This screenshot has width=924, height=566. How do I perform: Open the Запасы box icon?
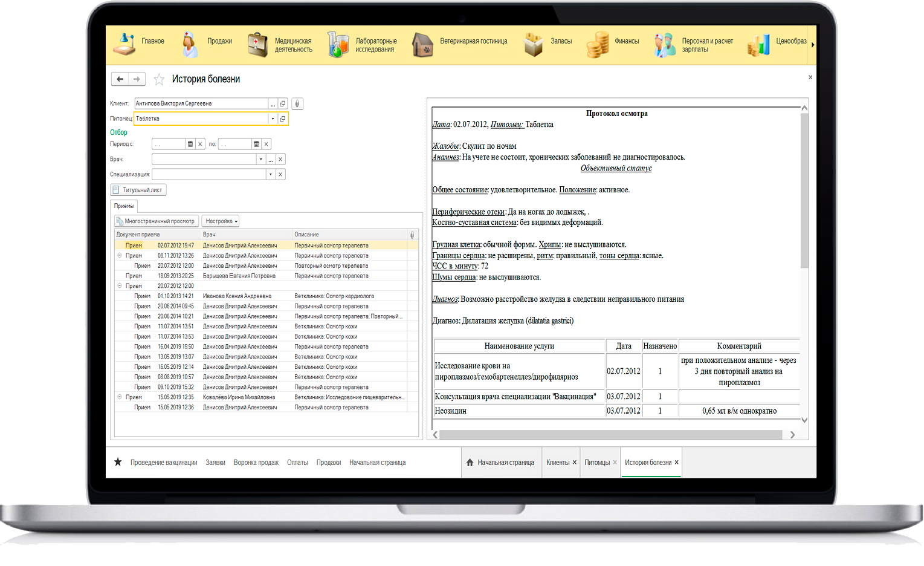click(533, 45)
